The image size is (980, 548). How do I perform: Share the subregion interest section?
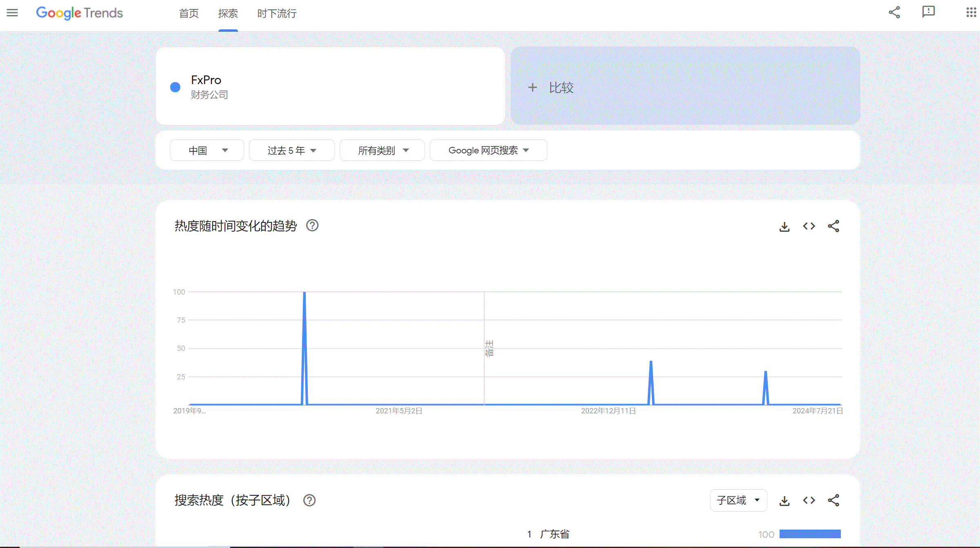click(833, 500)
